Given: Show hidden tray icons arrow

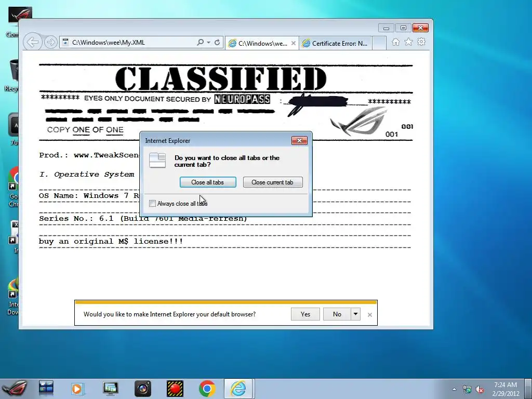Looking at the screenshot, I should [x=454, y=389].
